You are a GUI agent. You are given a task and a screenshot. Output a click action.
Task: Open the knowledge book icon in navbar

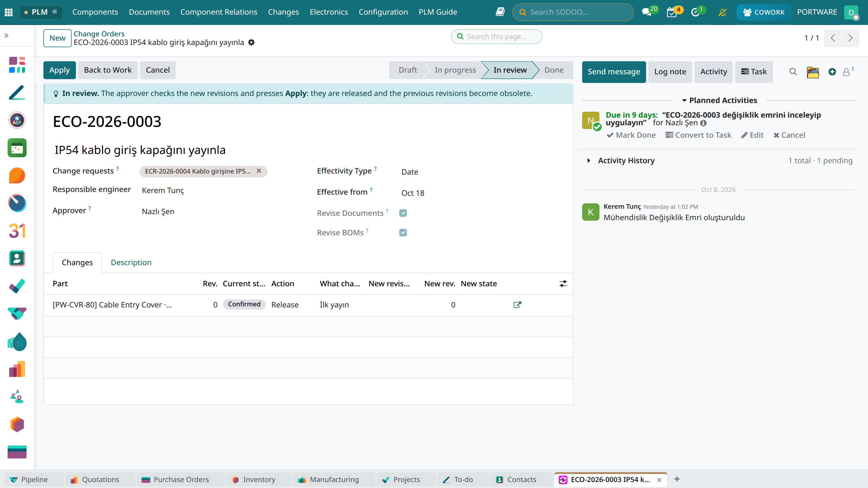500,12
